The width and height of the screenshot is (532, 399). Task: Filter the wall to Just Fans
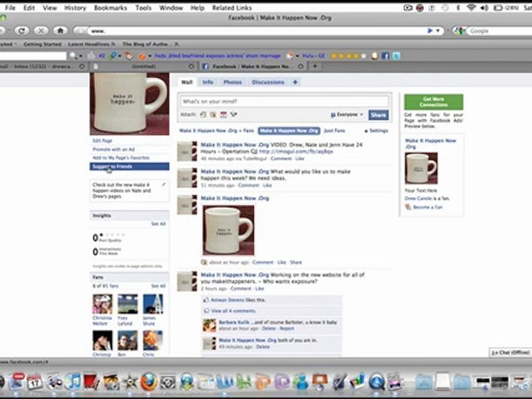(334, 131)
